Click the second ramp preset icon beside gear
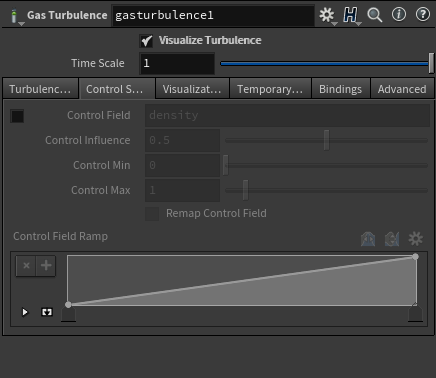This screenshot has height=378, width=436. click(392, 239)
